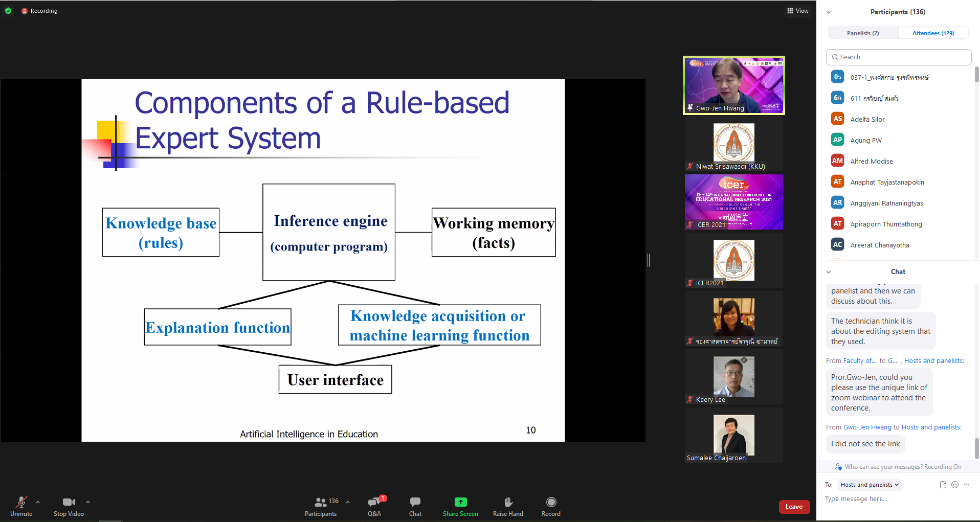Screen dimensions: 980x522
Task: Start recording with the Record icon
Action: pyautogui.click(x=551, y=502)
